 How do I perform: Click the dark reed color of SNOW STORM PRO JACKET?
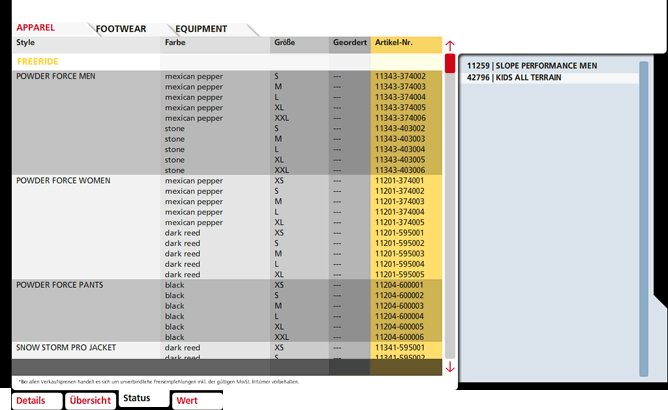pyautogui.click(x=182, y=348)
